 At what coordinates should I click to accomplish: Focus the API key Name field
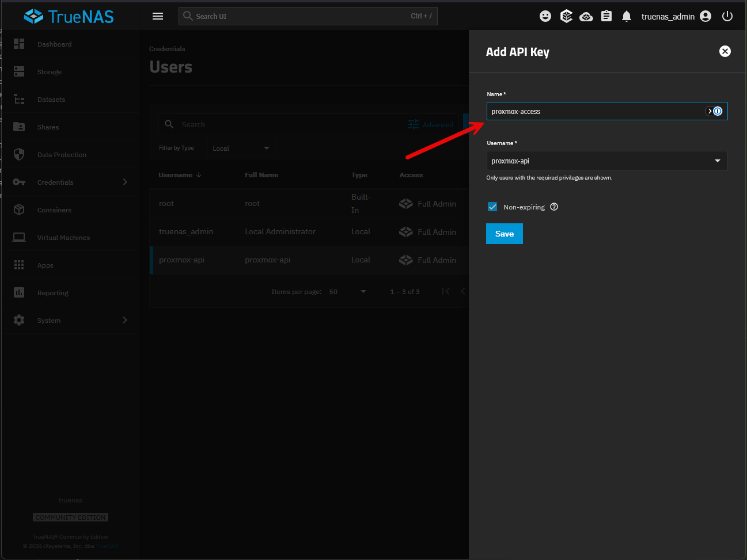pyautogui.click(x=607, y=111)
